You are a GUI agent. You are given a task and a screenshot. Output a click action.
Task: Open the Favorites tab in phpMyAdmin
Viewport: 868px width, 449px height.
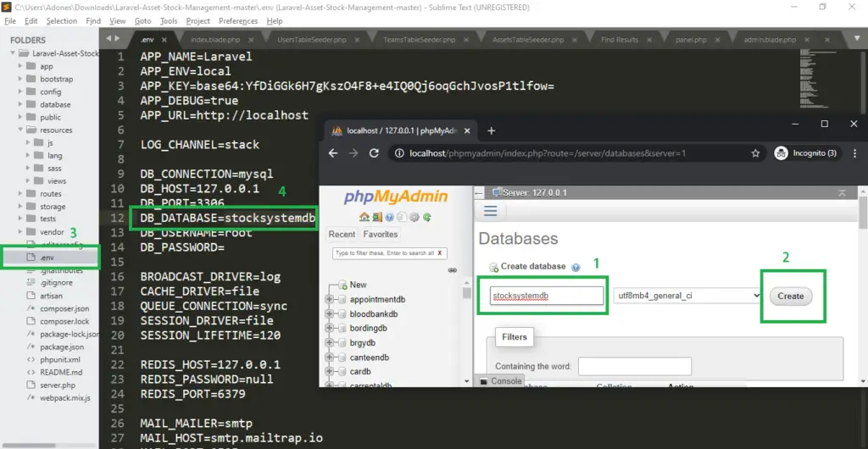click(380, 234)
